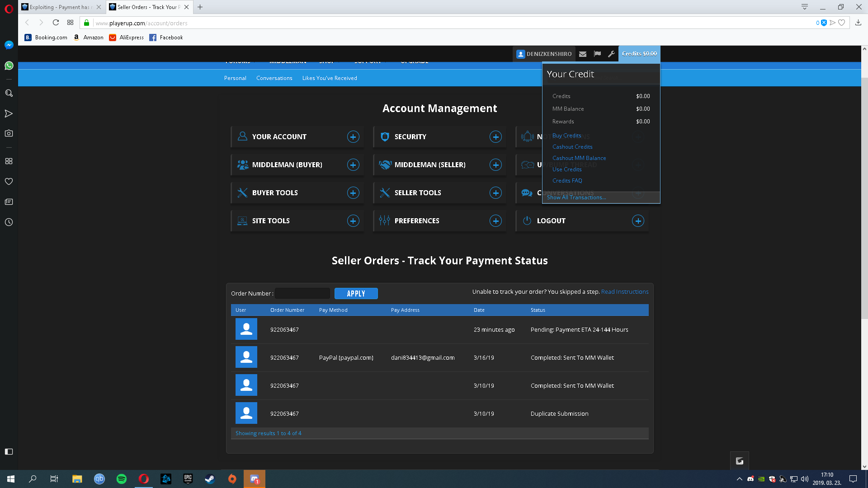Open the Opera history clock icon
Viewport: 868px width, 488px height.
tap(9, 222)
